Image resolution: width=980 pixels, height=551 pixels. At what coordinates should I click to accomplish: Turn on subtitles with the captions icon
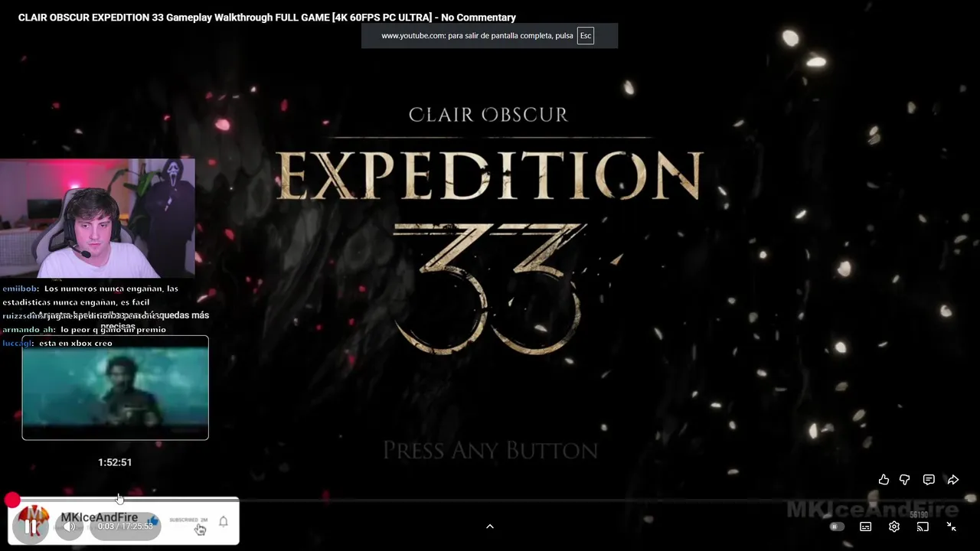pos(865,527)
